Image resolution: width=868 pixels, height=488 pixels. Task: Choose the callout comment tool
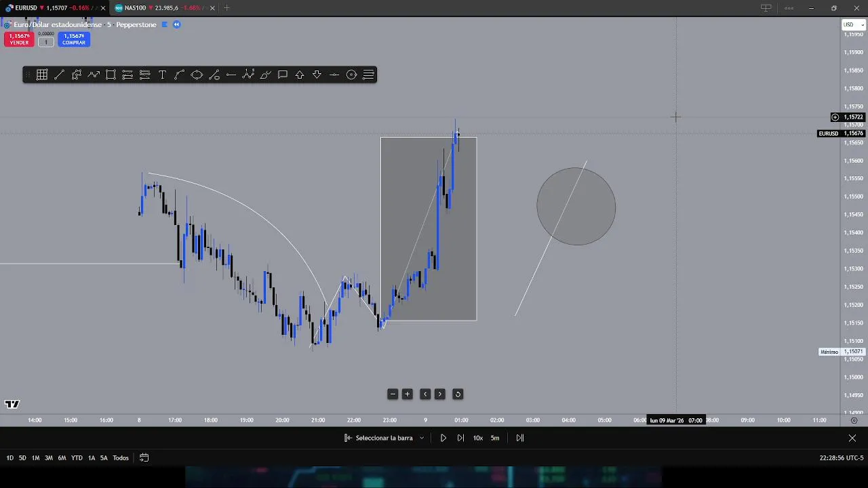(x=283, y=75)
